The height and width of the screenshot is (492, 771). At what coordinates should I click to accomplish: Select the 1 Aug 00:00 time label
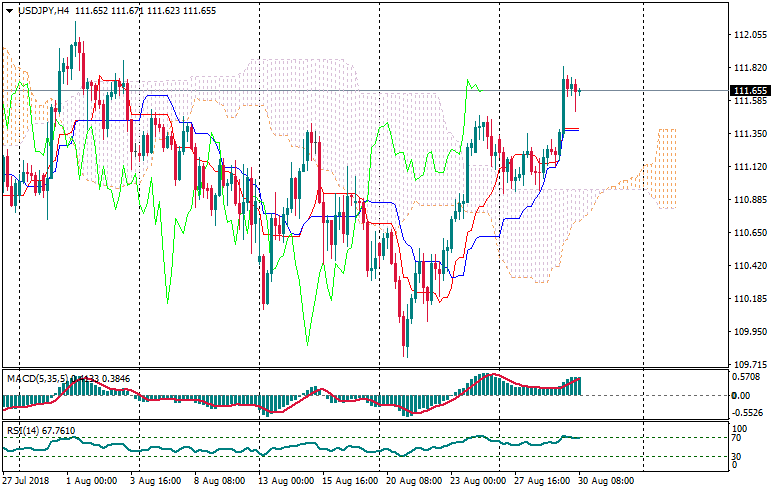(93, 482)
